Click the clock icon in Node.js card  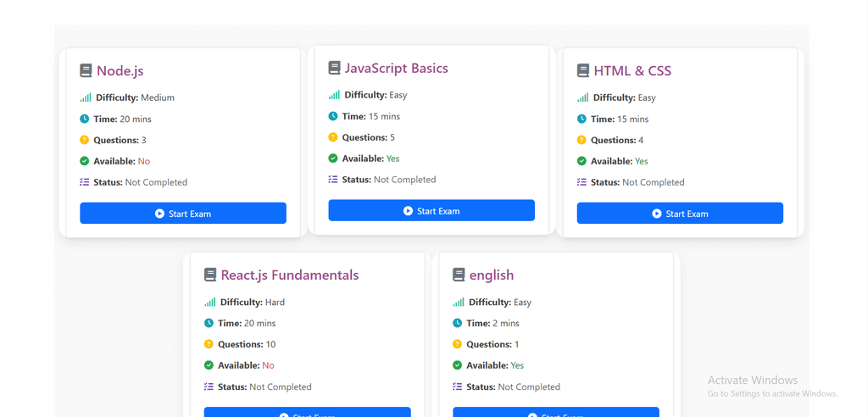[85, 119]
